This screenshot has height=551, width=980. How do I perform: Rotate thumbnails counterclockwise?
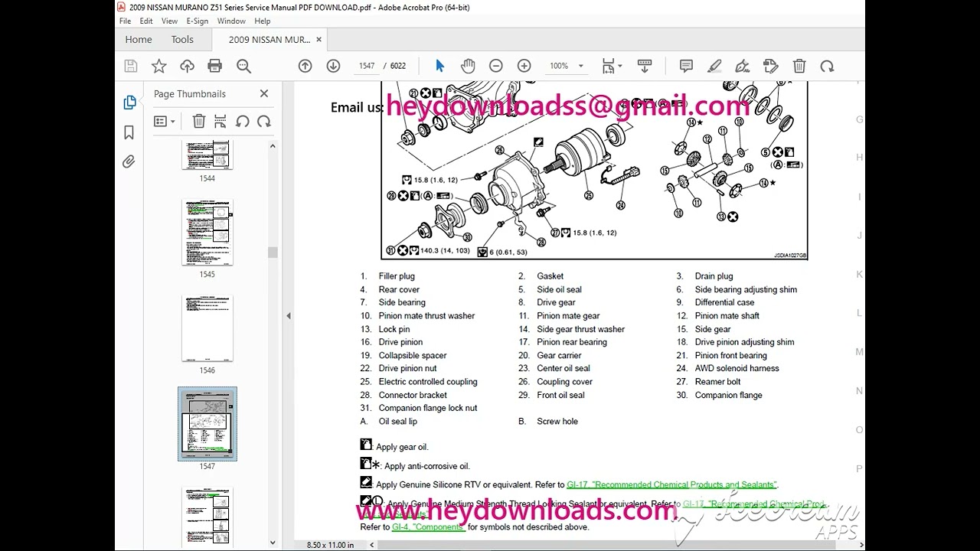click(x=242, y=121)
